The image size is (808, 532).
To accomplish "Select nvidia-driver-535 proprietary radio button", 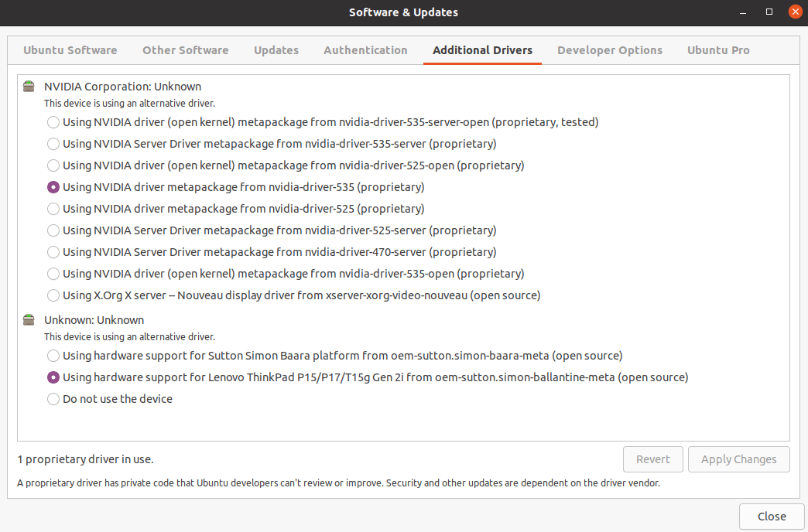I will point(53,187).
